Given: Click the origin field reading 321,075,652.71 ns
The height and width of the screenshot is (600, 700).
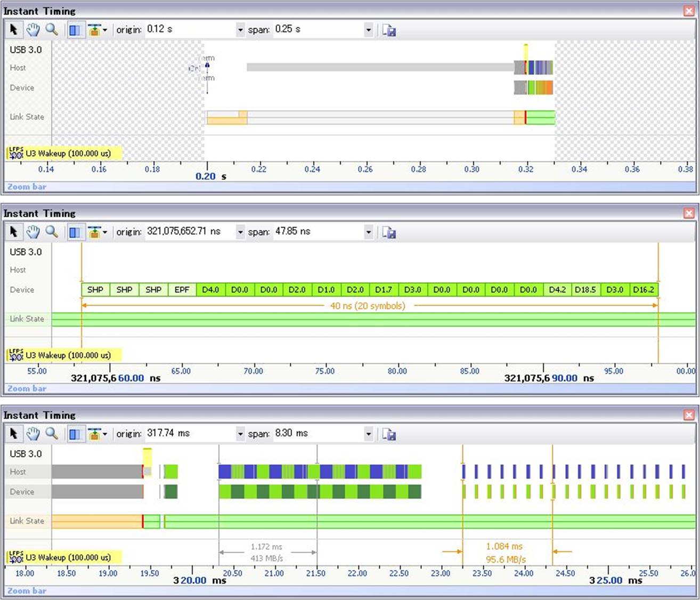Looking at the screenshot, I should click(x=190, y=232).
